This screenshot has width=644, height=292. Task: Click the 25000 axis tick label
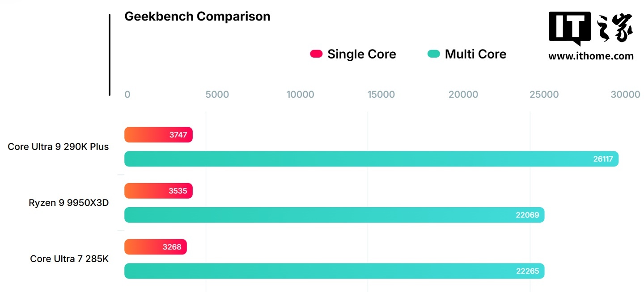point(544,95)
